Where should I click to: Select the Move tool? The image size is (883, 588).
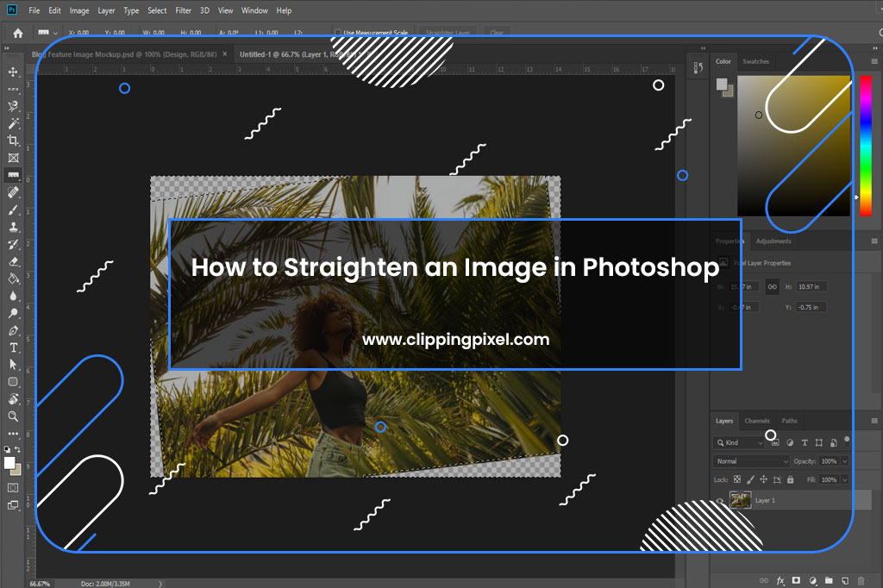[x=12, y=72]
